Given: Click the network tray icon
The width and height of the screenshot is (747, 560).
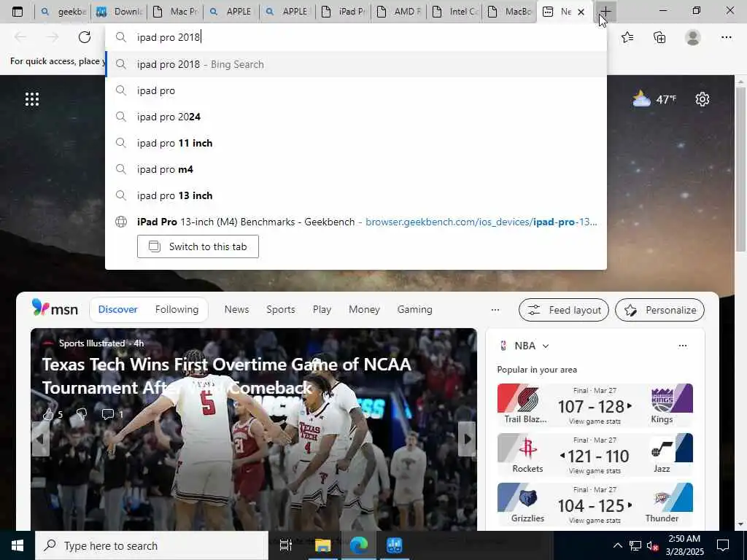Looking at the screenshot, I should pos(635,545).
